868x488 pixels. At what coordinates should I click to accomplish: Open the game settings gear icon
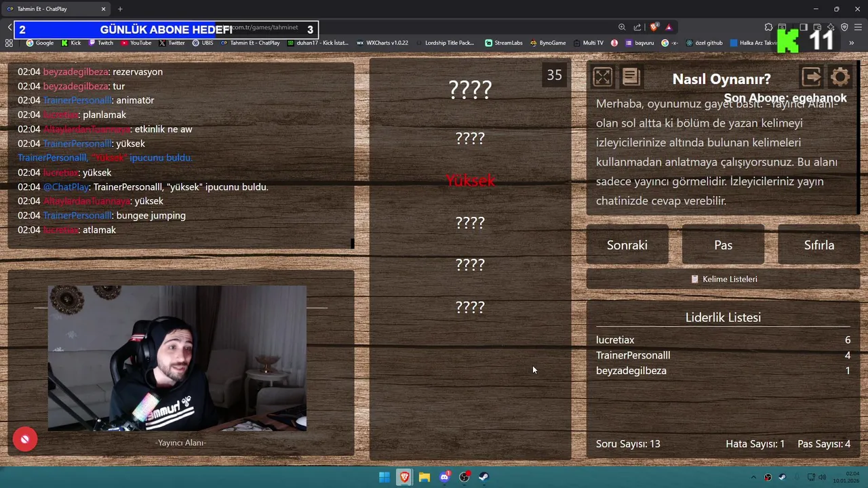840,77
